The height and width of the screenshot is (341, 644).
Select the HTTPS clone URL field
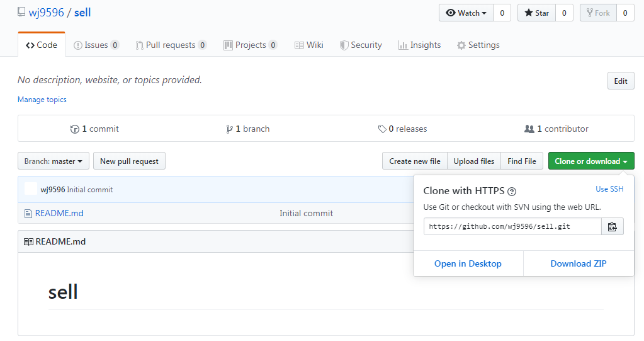(512, 227)
